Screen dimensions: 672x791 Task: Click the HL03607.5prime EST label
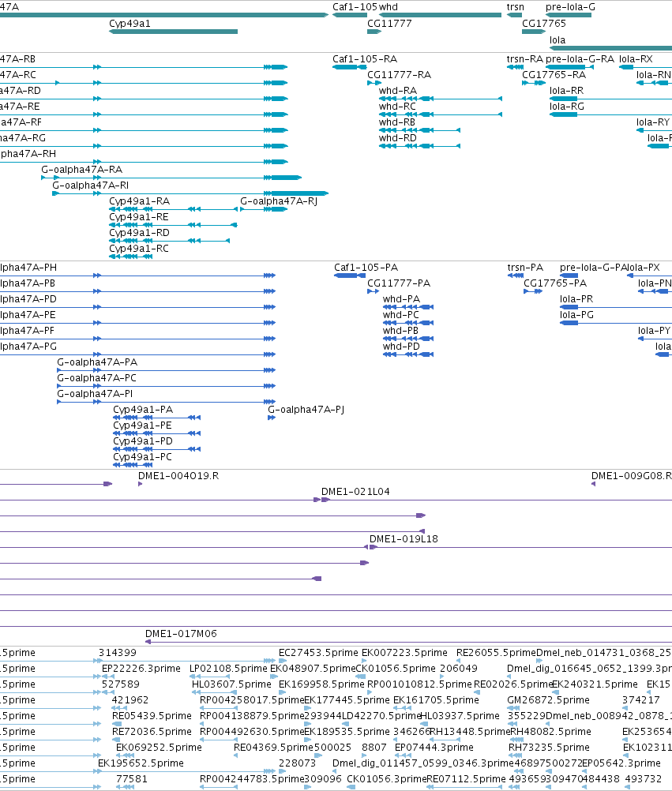[231, 684]
